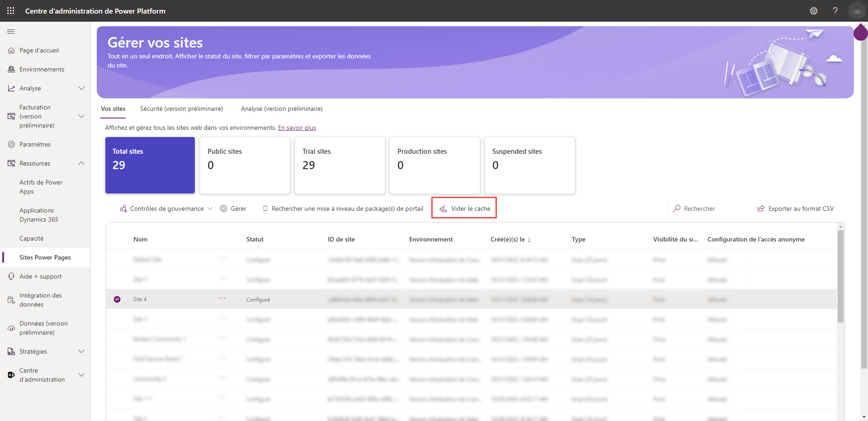This screenshot has width=868, height=421.
Task: Click the Ressources icon in sidebar
Action: coord(11,163)
